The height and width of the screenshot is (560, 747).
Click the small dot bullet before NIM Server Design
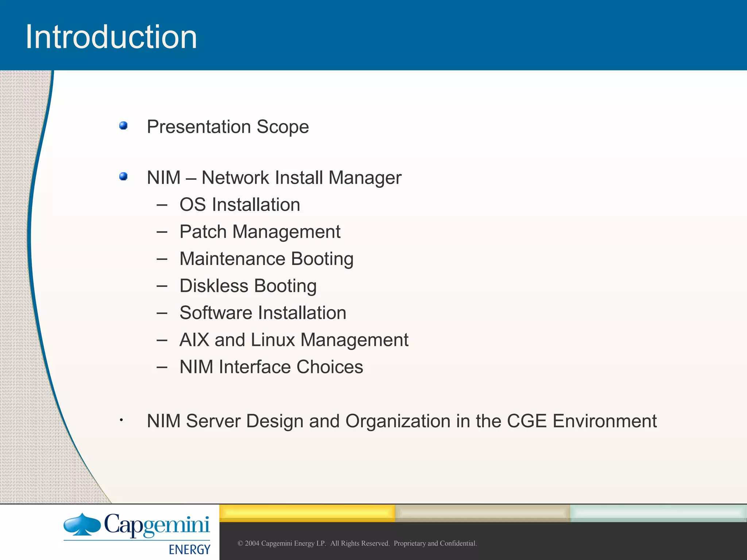(121, 420)
